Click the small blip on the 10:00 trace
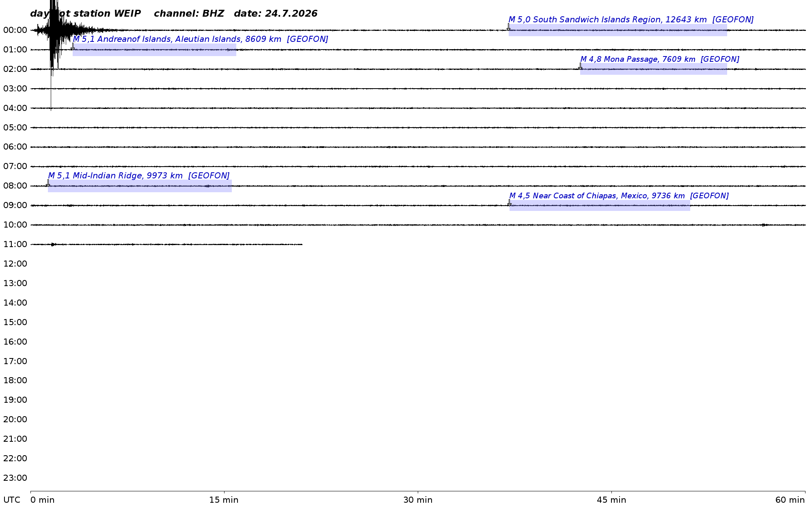Screen dimensions: 812x508 764,225
